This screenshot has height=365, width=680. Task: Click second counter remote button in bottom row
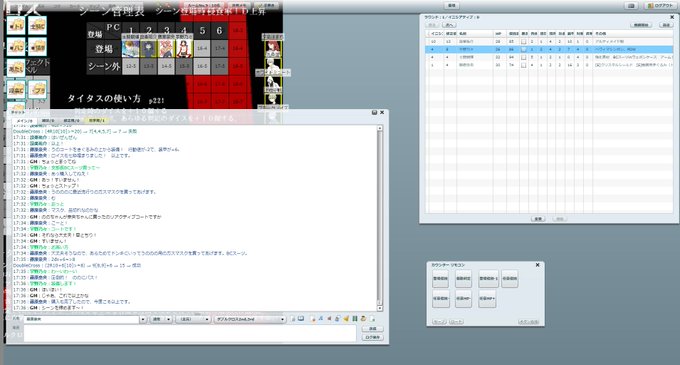coord(464,299)
